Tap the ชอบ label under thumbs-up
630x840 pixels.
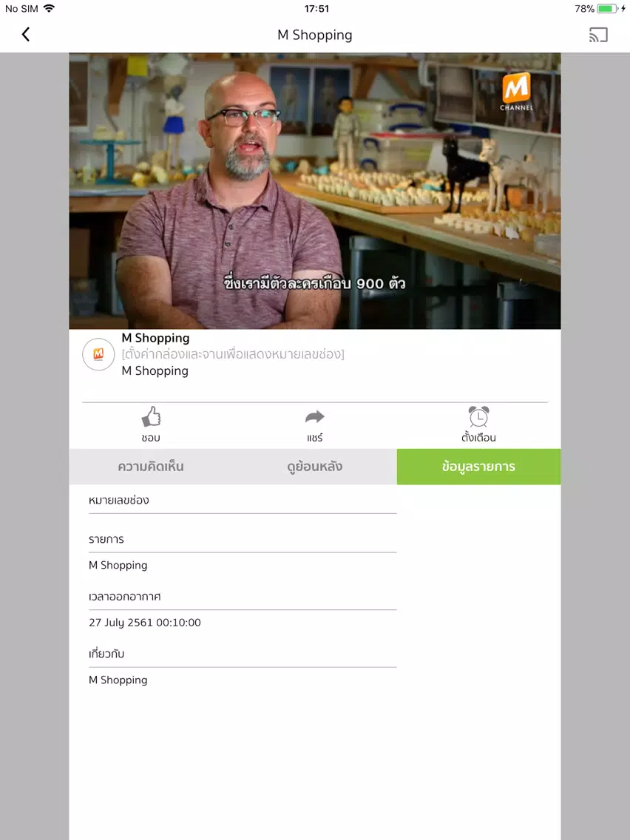pos(151,438)
